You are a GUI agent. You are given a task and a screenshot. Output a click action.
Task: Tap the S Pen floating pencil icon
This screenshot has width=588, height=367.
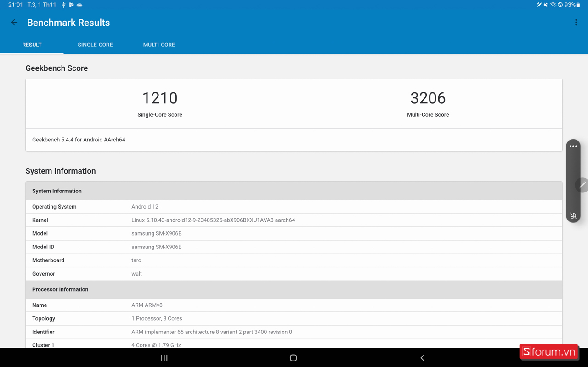582,185
